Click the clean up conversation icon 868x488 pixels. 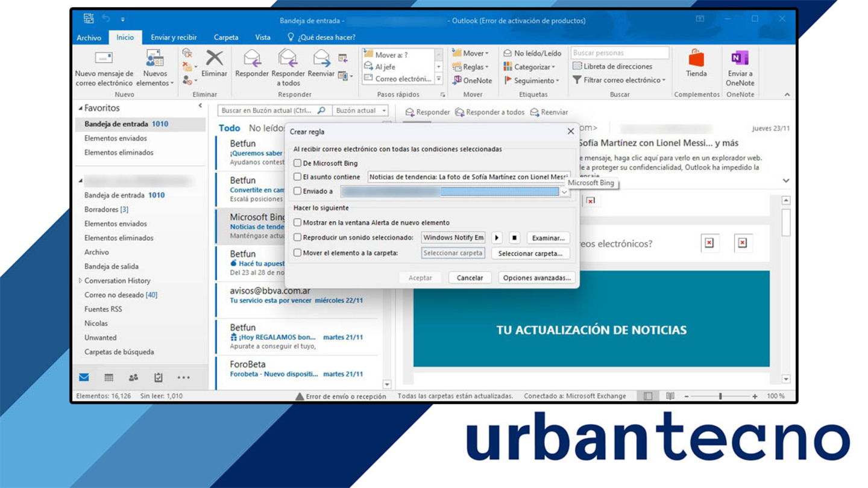tap(187, 66)
